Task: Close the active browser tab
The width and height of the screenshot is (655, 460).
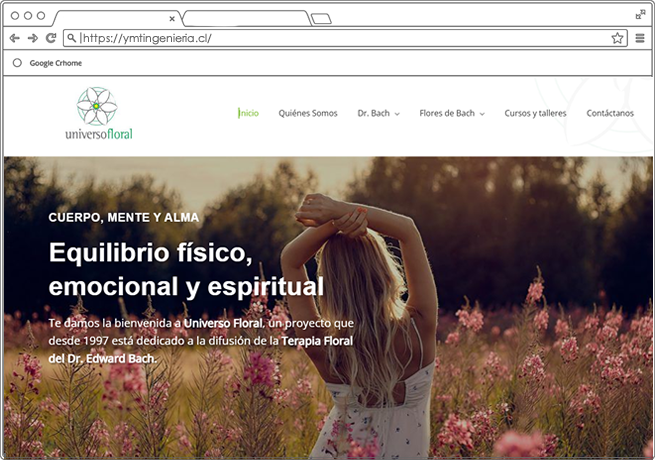Action: click(172, 19)
